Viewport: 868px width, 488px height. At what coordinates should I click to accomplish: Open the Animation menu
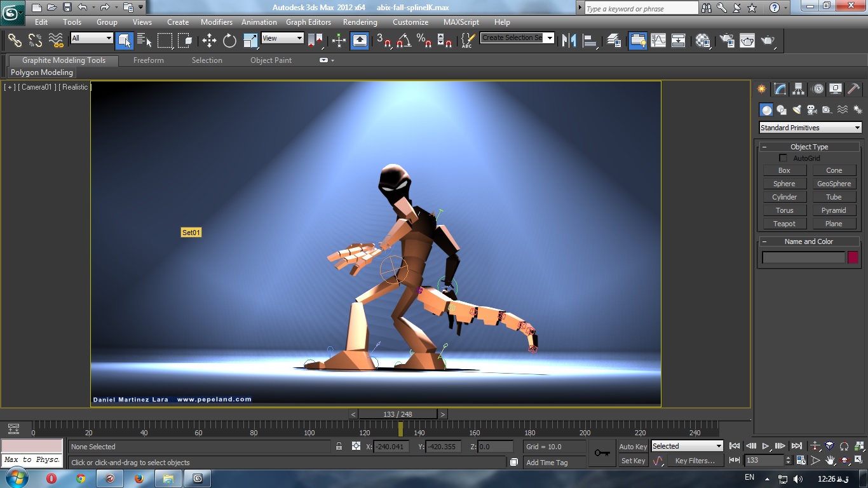click(259, 22)
